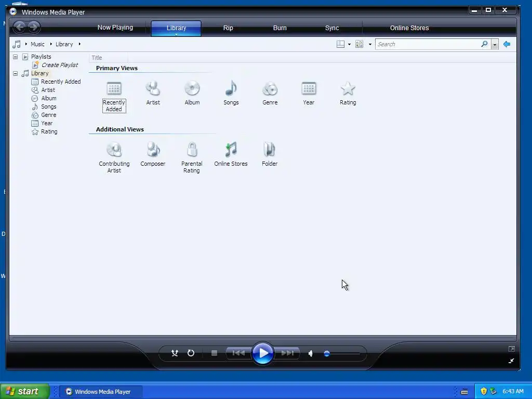Switch to the Sync tab
This screenshot has height=399, width=532.
(x=332, y=28)
